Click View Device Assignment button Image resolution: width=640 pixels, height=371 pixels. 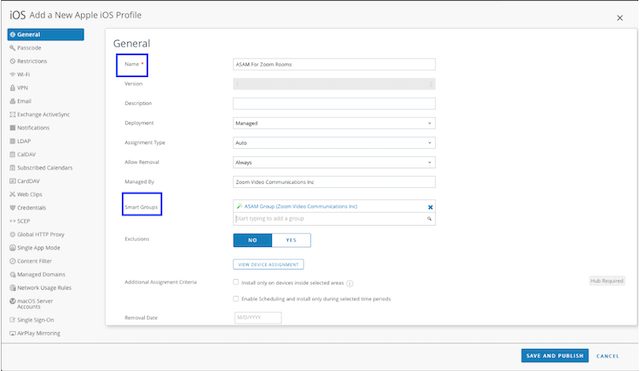click(268, 264)
